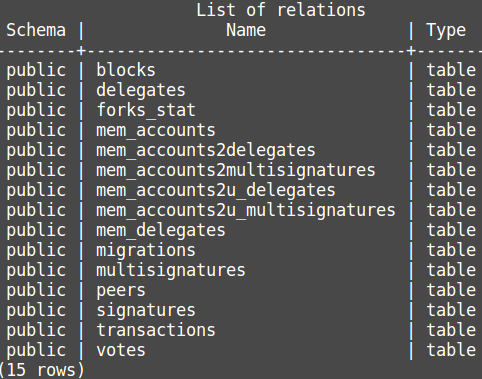
Task: Select the 'peers' table entry
Action: [121, 290]
